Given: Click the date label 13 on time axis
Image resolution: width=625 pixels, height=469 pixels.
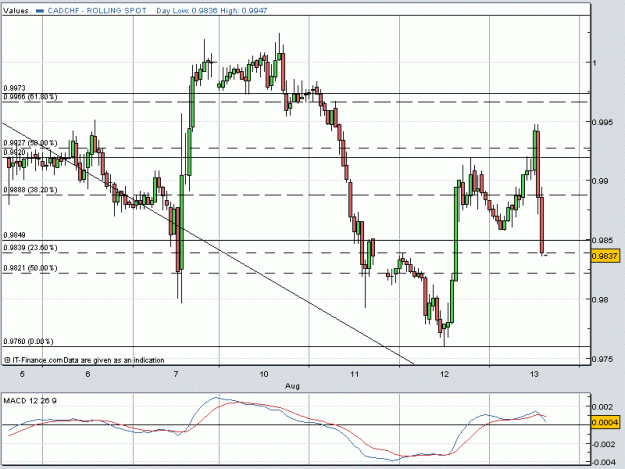Looking at the screenshot, I should [534, 374].
